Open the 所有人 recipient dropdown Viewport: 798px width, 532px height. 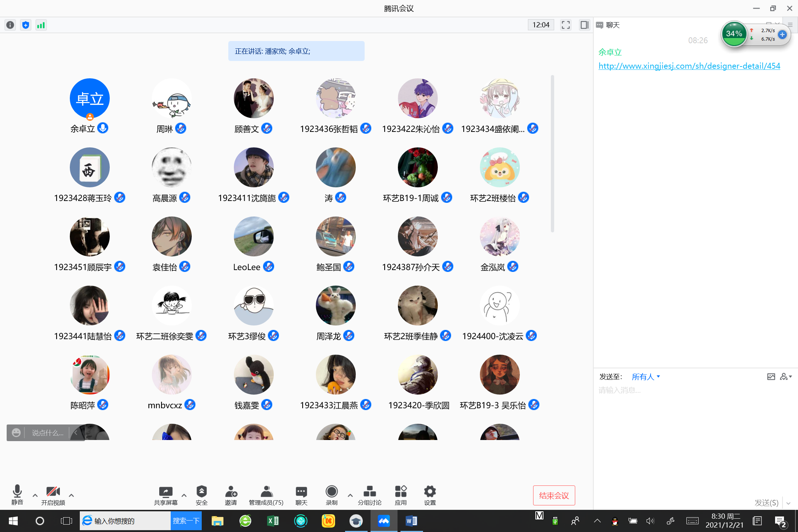click(x=645, y=377)
